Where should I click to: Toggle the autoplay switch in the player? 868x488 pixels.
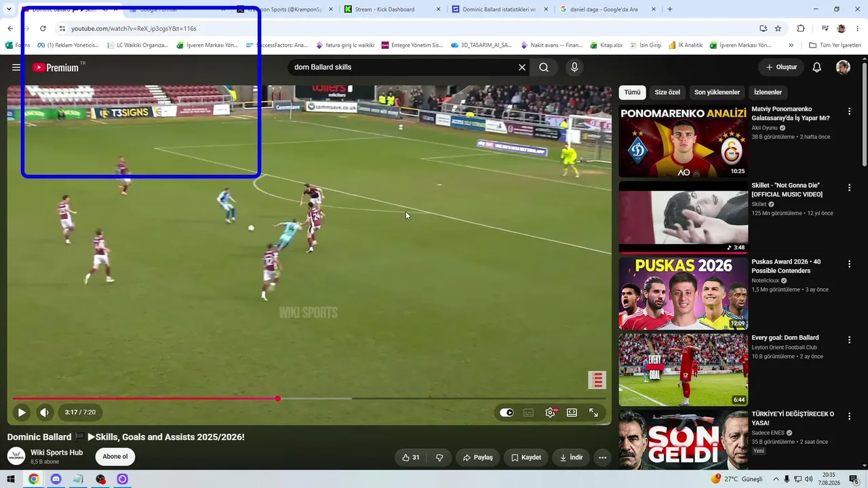pyautogui.click(x=507, y=412)
